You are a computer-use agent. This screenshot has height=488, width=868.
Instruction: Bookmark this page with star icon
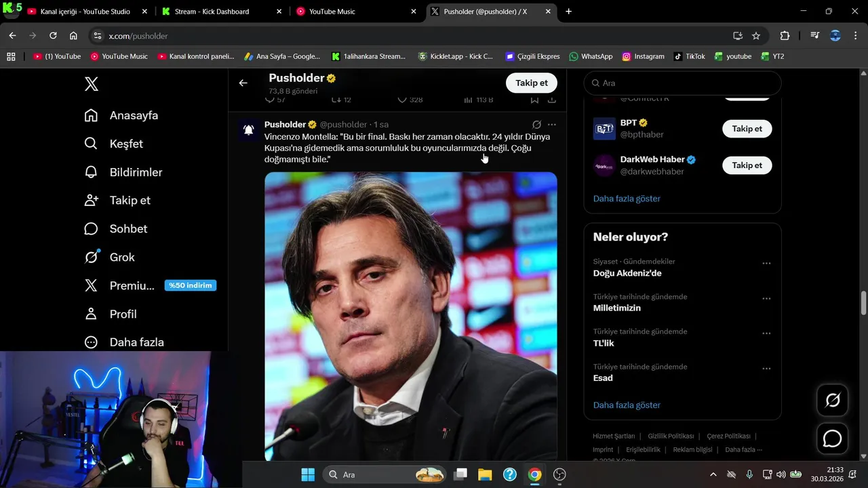point(756,36)
